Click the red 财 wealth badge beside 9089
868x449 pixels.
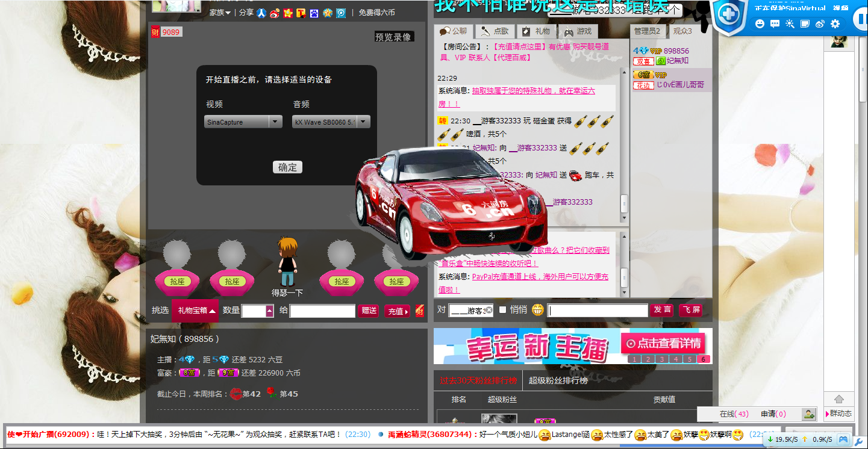(155, 32)
